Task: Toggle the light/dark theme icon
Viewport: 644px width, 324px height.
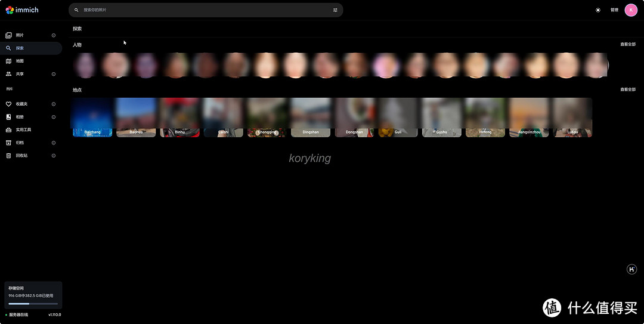Action: [598, 10]
